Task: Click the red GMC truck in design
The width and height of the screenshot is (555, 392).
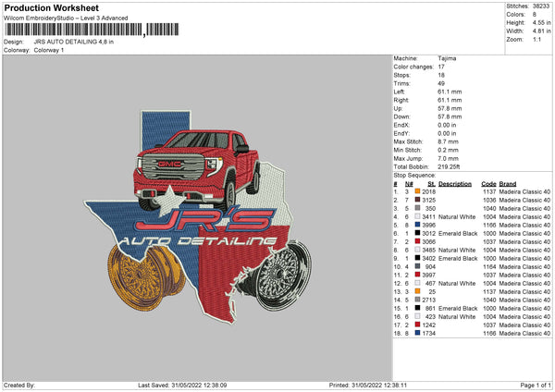Action: click(196, 168)
